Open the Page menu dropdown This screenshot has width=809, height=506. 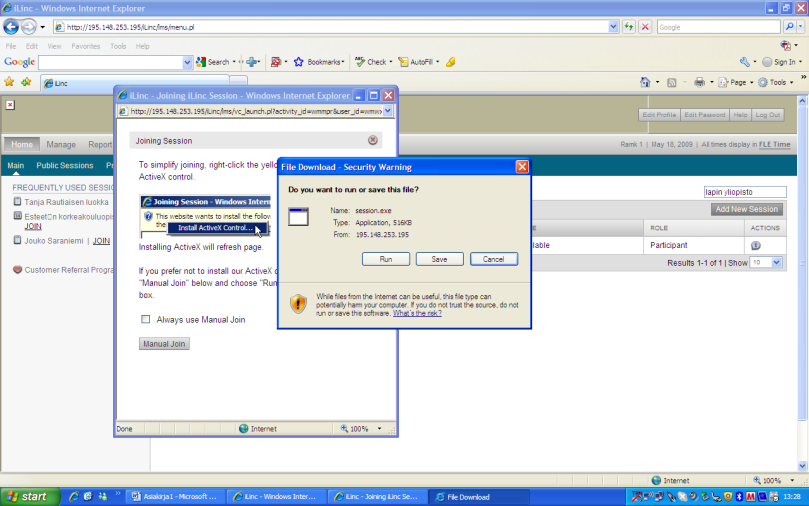[736, 82]
